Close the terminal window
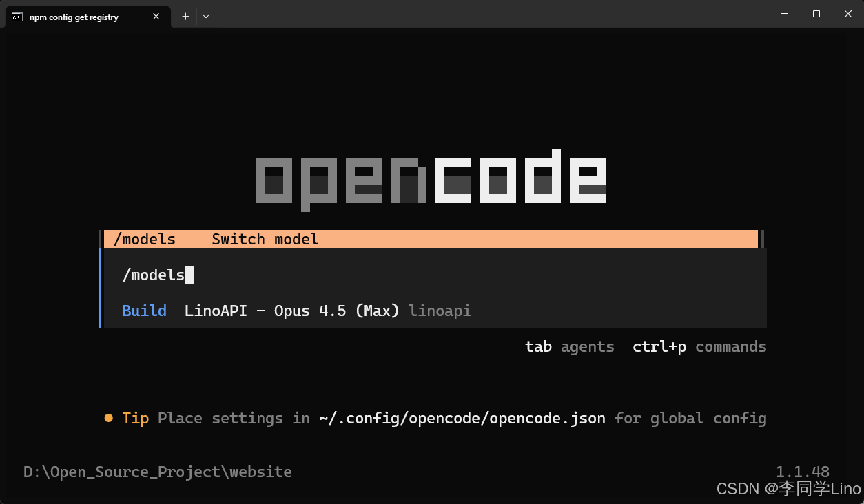 [848, 14]
